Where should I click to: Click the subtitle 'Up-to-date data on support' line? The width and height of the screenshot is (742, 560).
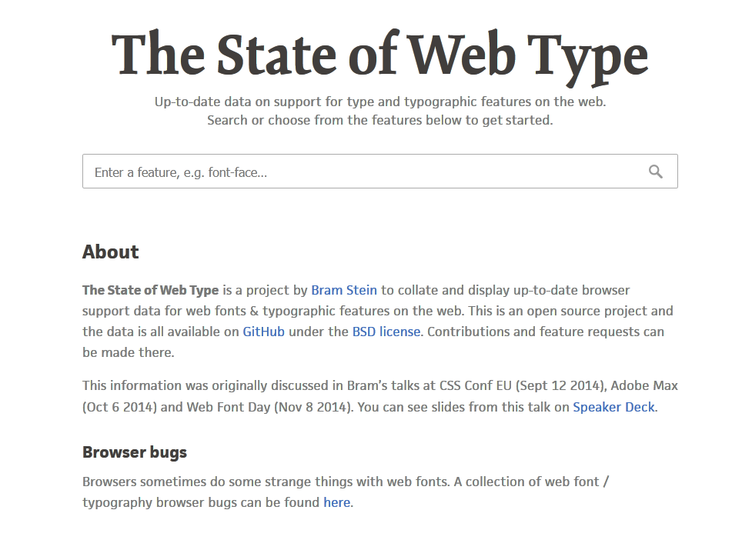[x=380, y=102]
